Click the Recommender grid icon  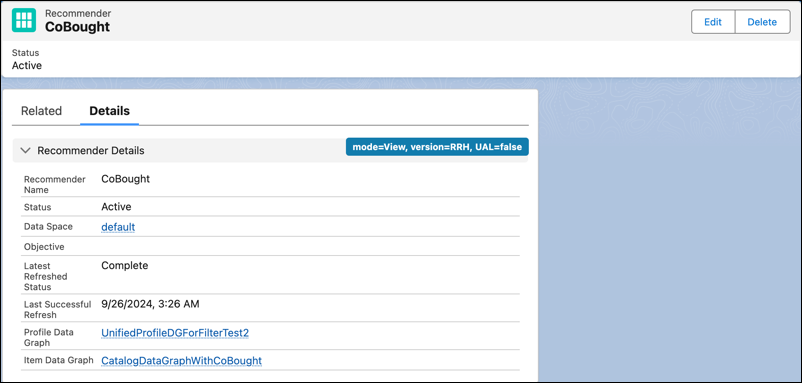click(x=24, y=20)
